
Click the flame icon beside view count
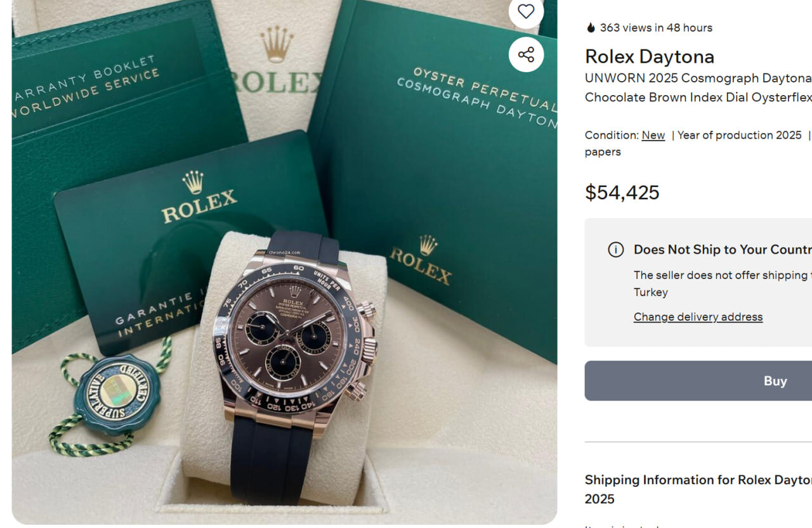591,28
